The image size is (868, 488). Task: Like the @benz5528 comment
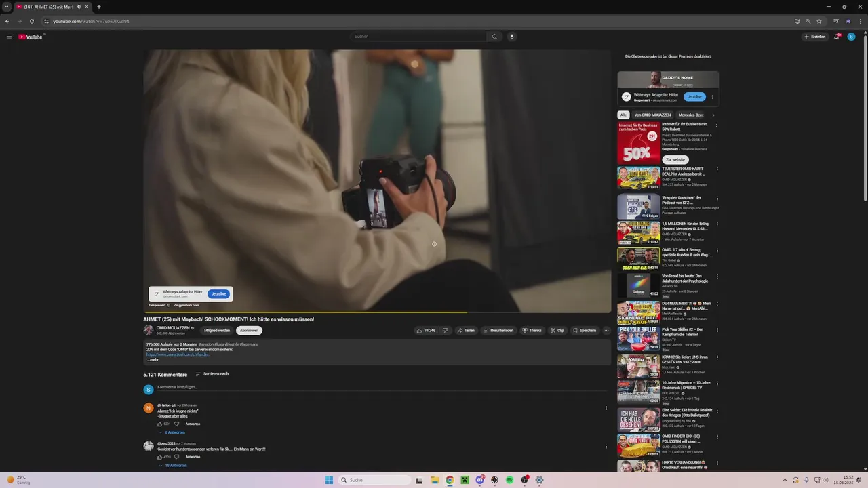pos(160,457)
